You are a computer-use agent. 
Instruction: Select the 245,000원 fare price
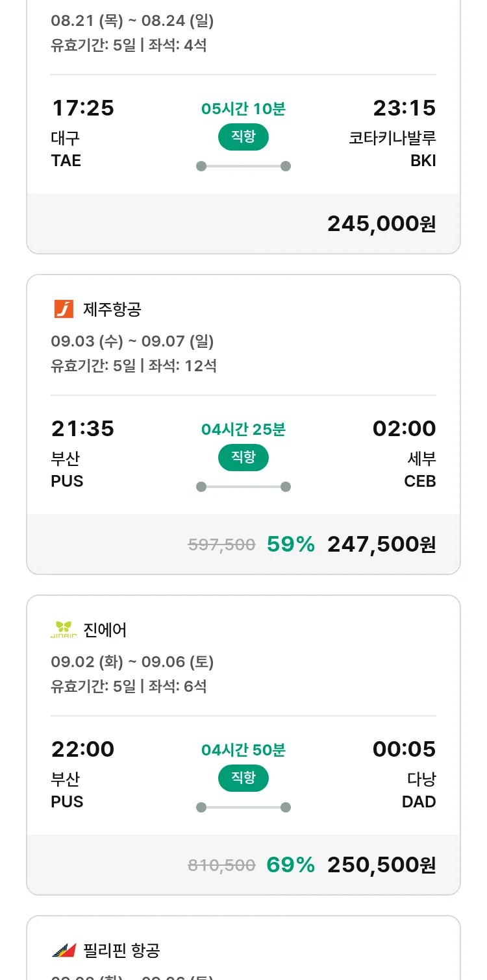pyautogui.click(x=381, y=224)
